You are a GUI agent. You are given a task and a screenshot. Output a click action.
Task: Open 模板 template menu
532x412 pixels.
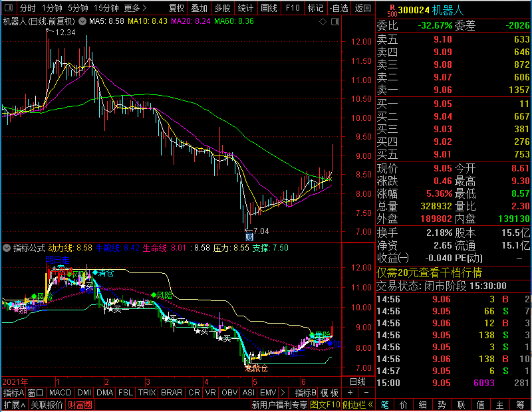(x=329, y=393)
